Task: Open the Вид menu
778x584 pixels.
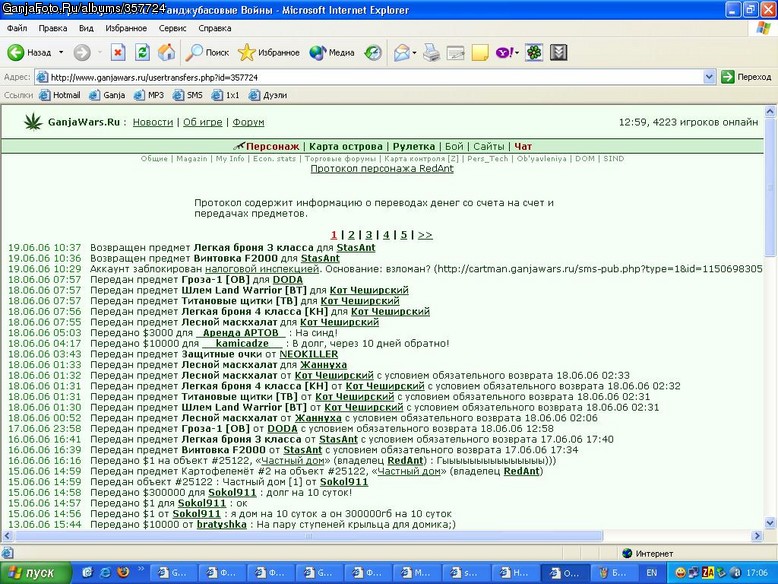Action: (86, 28)
